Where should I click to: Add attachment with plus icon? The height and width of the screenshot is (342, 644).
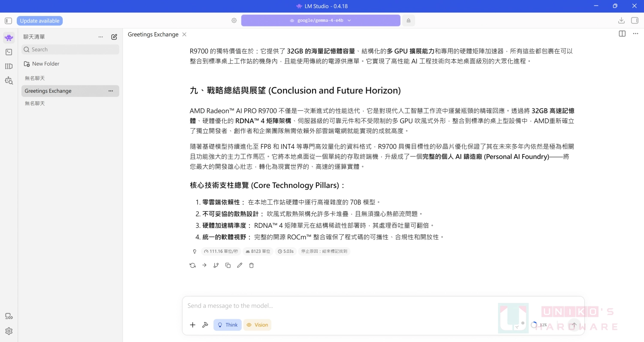pos(193,325)
